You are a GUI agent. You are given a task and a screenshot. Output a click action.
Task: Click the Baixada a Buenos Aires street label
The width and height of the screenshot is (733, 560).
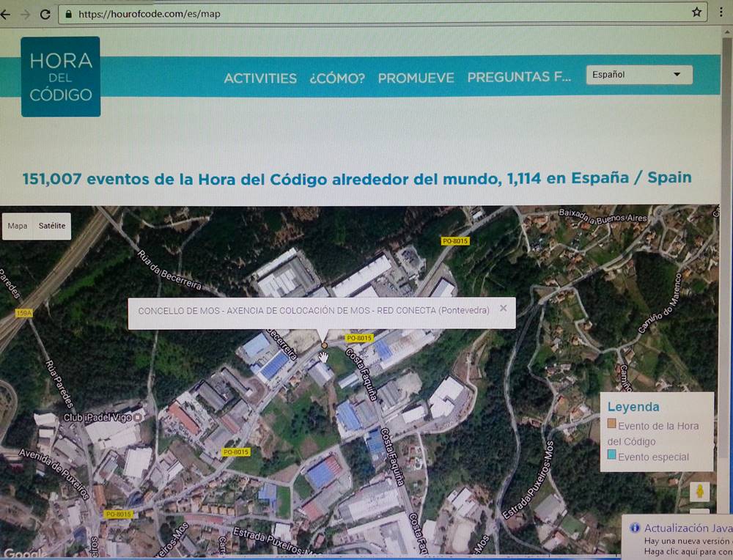pos(603,216)
